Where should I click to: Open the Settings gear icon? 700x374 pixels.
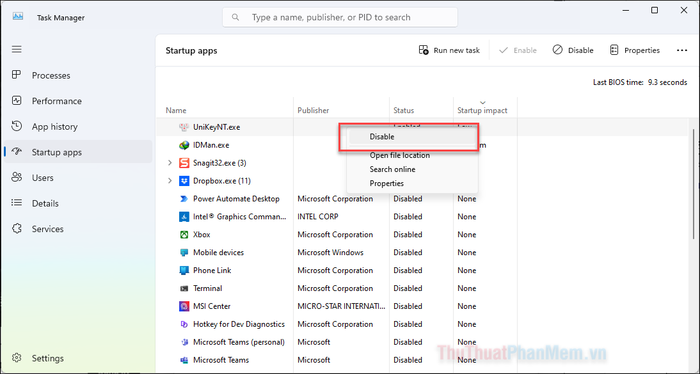pos(17,358)
